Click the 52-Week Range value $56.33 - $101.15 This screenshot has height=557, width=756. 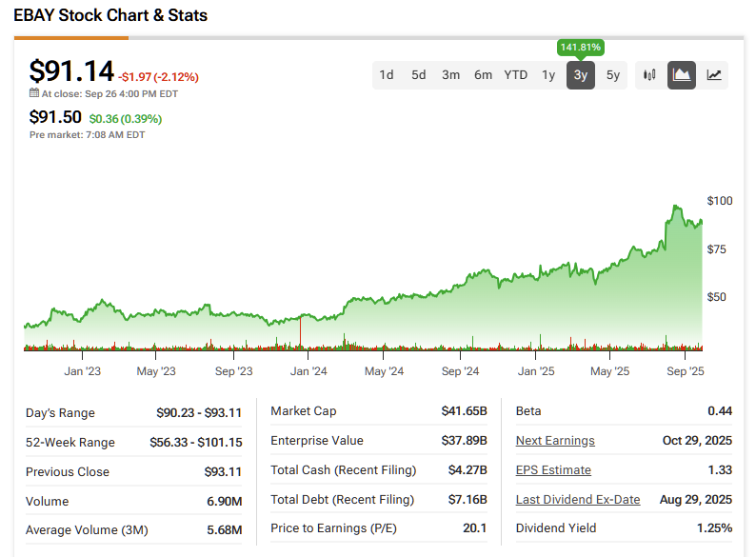196,442
